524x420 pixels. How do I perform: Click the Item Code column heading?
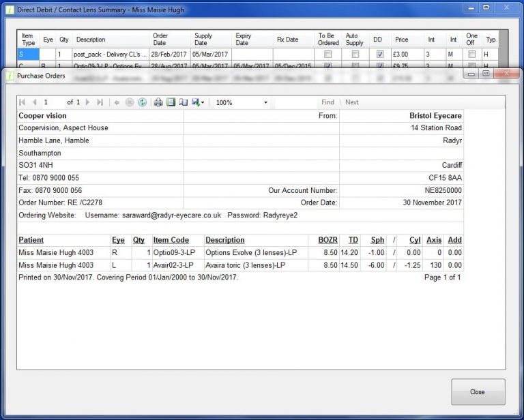[x=171, y=240]
